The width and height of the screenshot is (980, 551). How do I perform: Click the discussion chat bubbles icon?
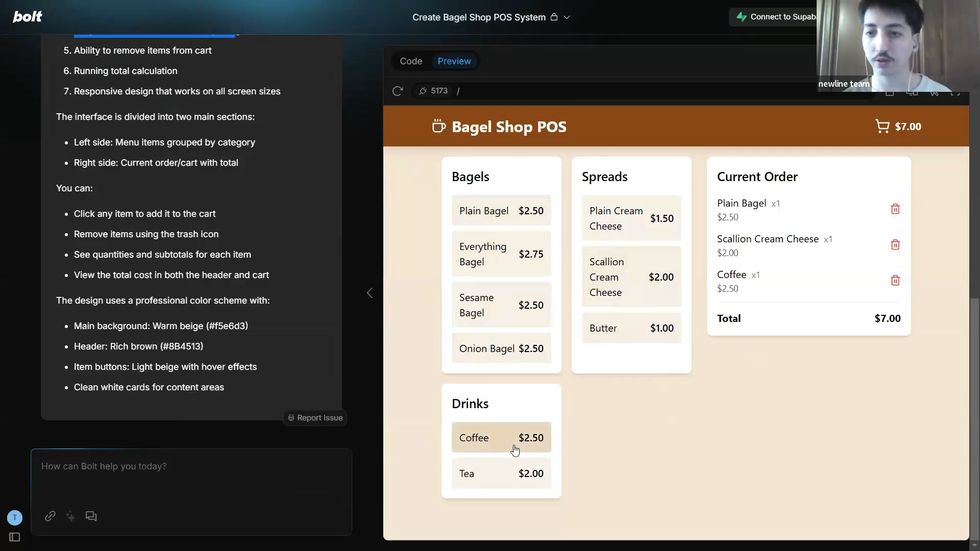91,516
